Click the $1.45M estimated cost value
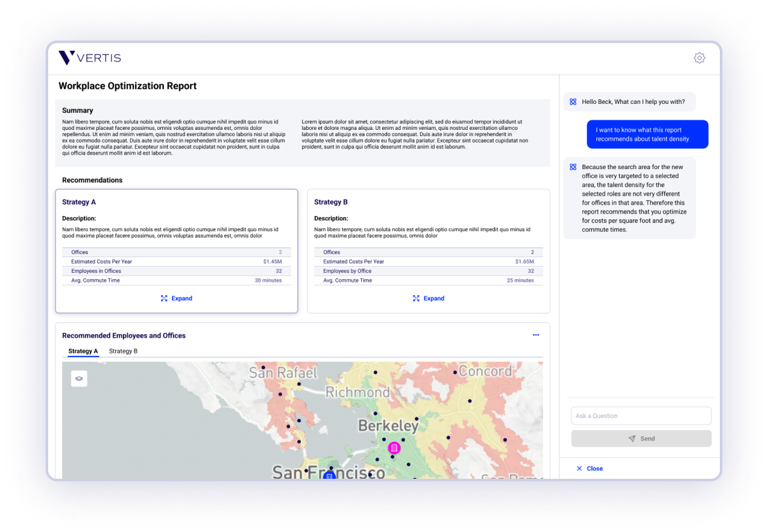Screen dimensions: 768x532 point(272,262)
